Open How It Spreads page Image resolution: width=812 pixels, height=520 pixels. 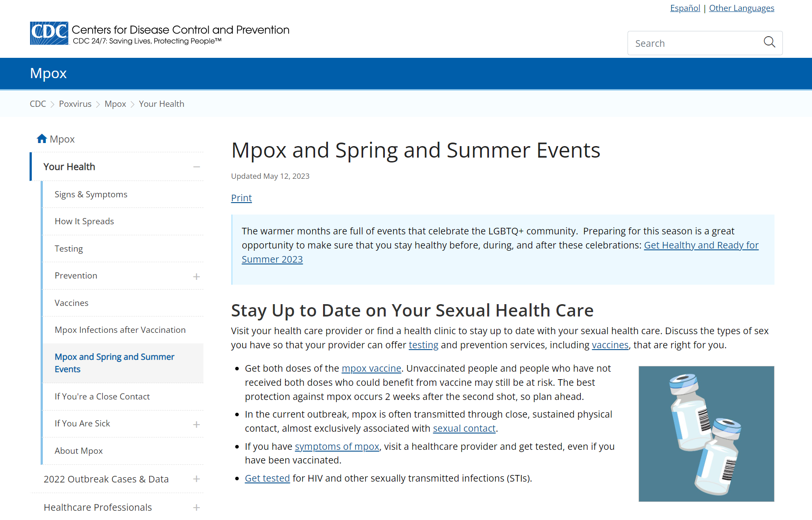84,221
